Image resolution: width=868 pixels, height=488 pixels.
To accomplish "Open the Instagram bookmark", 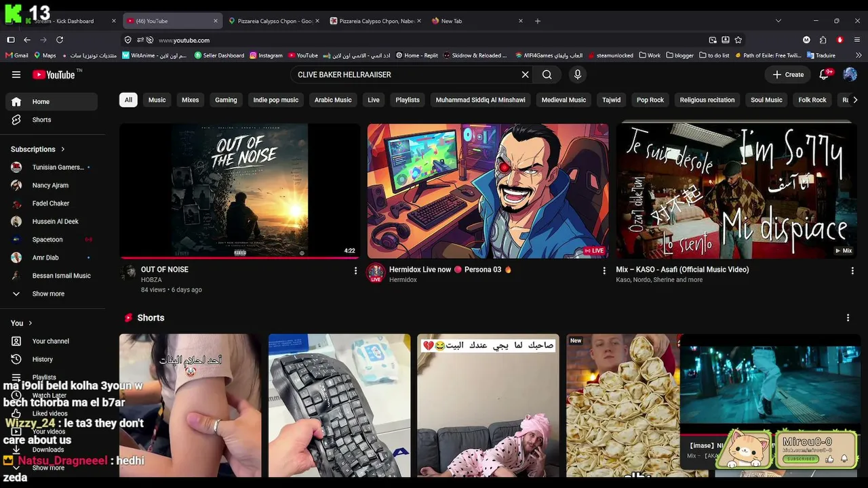I will [x=266, y=56].
